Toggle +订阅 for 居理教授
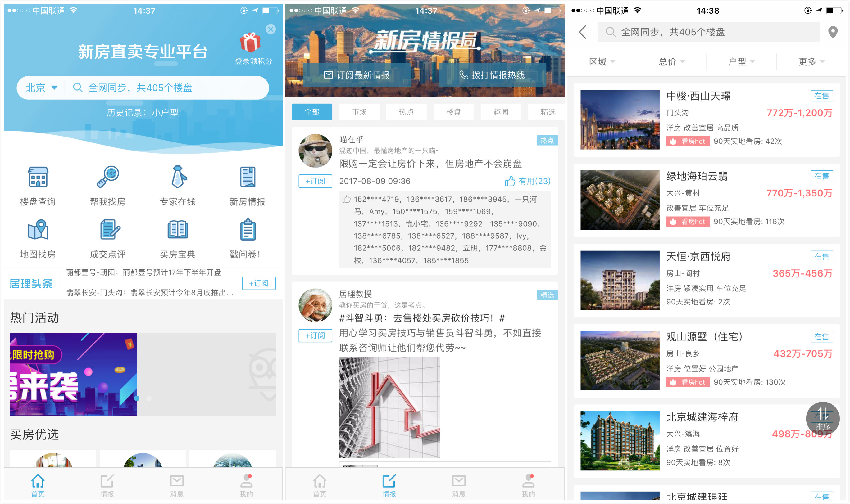Screen dimensions: 850x504 (x=315, y=335)
